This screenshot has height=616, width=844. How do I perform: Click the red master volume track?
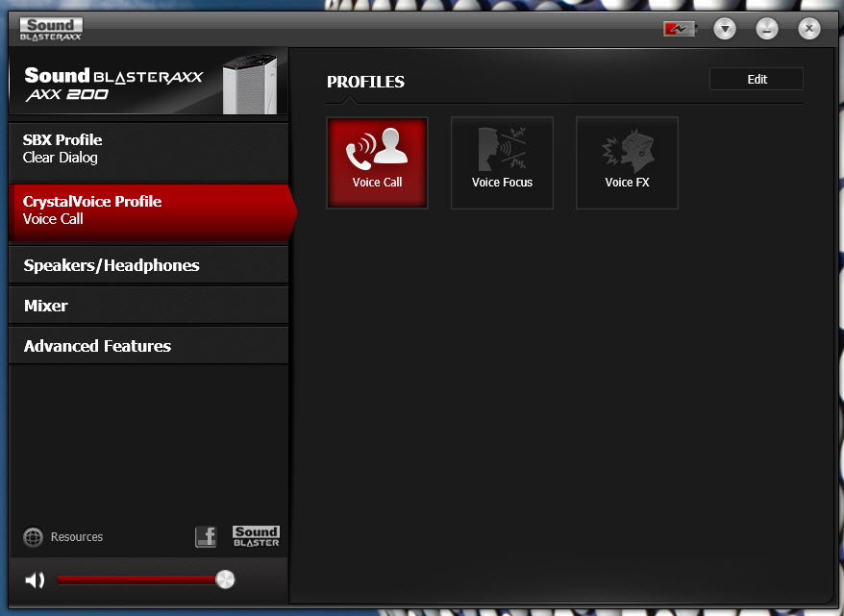137,579
